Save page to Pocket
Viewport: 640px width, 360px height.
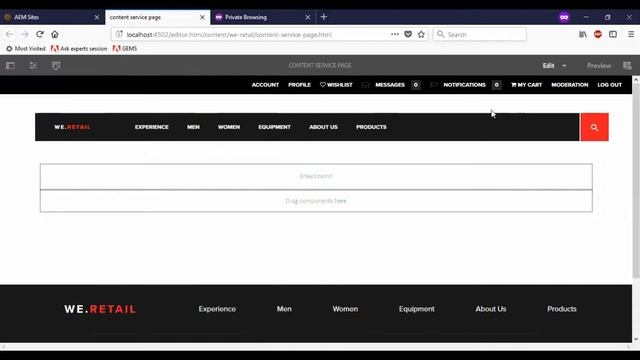[408, 34]
